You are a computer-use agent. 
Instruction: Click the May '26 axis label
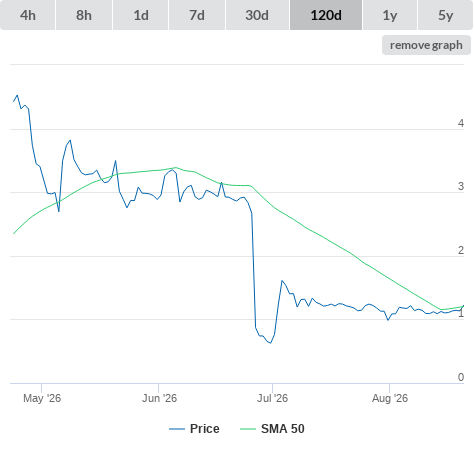[42, 398]
